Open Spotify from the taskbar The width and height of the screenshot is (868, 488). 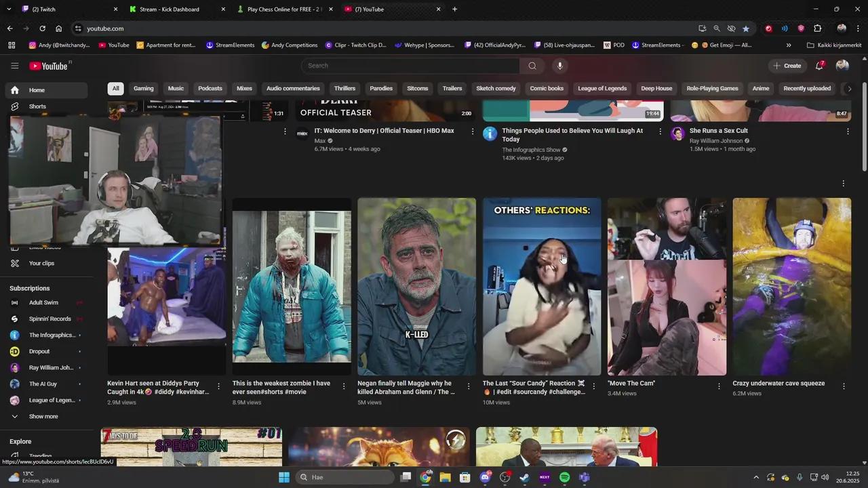pos(565,477)
